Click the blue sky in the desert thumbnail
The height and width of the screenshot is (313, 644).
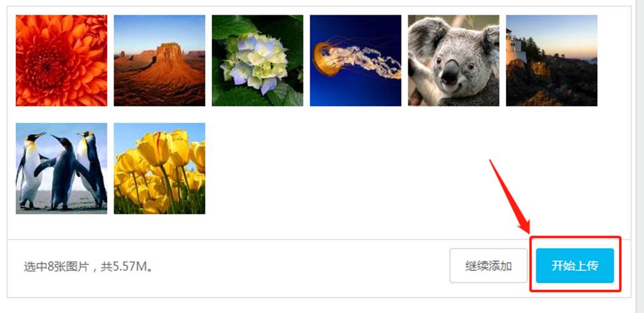(159, 31)
